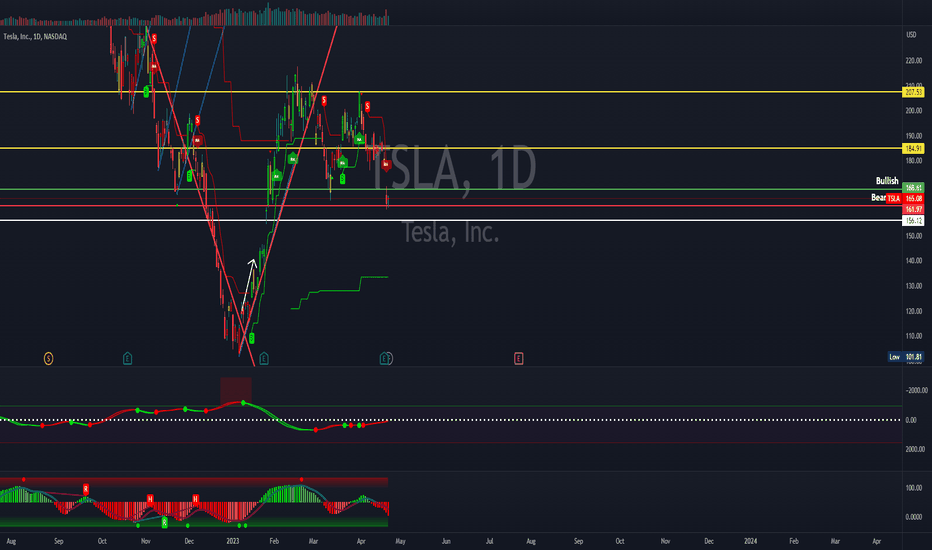Screen dimensions: 932x550
Task: Open the red upcoming July earnings E marker
Action: click(x=518, y=358)
